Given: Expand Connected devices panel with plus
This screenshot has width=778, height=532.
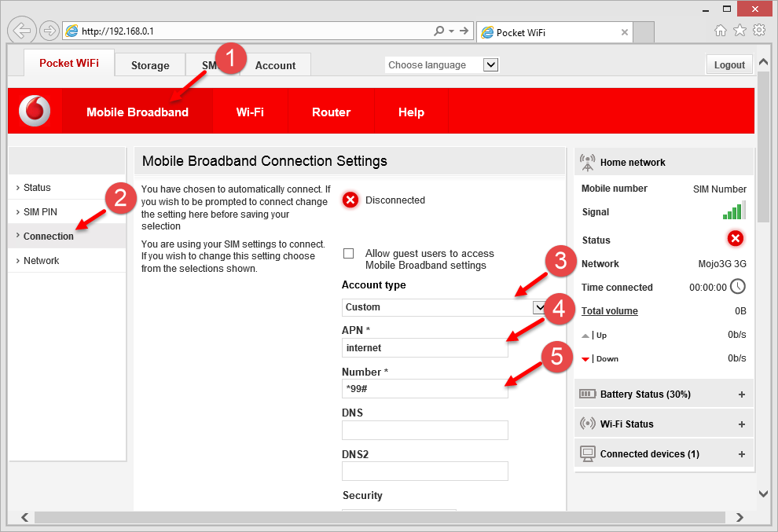Looking at the screenshot, I should [742, 453].
